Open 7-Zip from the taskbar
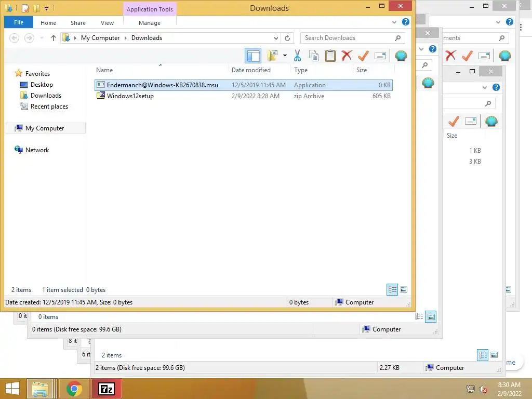 tap(106, 389)
